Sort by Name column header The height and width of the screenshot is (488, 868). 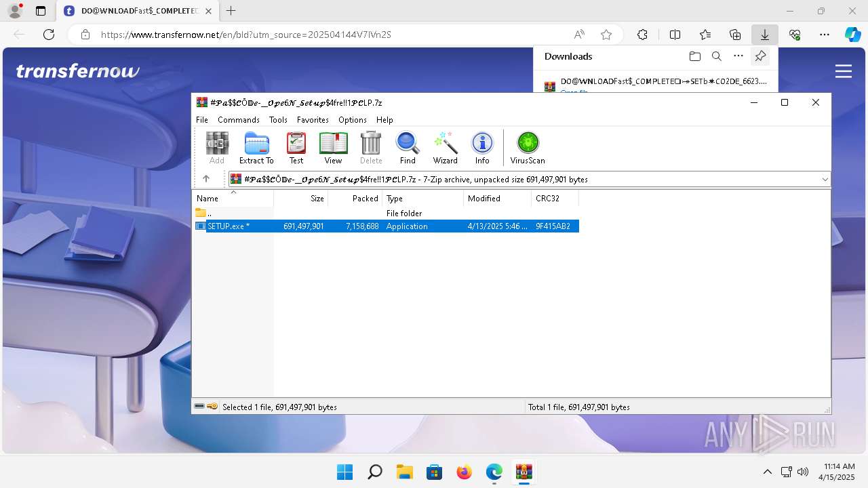233,199
